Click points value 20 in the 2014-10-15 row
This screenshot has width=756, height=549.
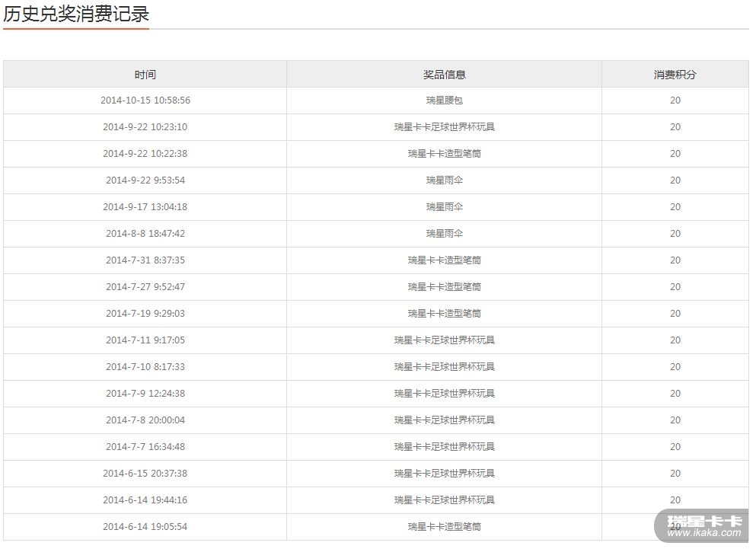[675, 101]
